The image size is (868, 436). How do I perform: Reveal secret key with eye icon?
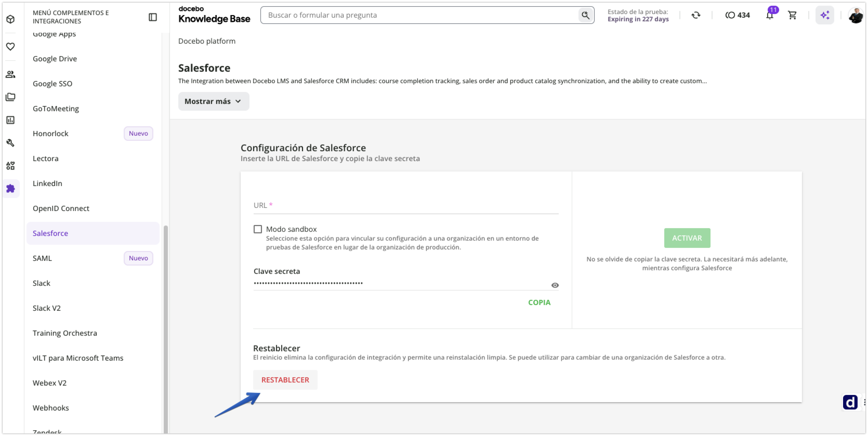(x=555, y=285)
